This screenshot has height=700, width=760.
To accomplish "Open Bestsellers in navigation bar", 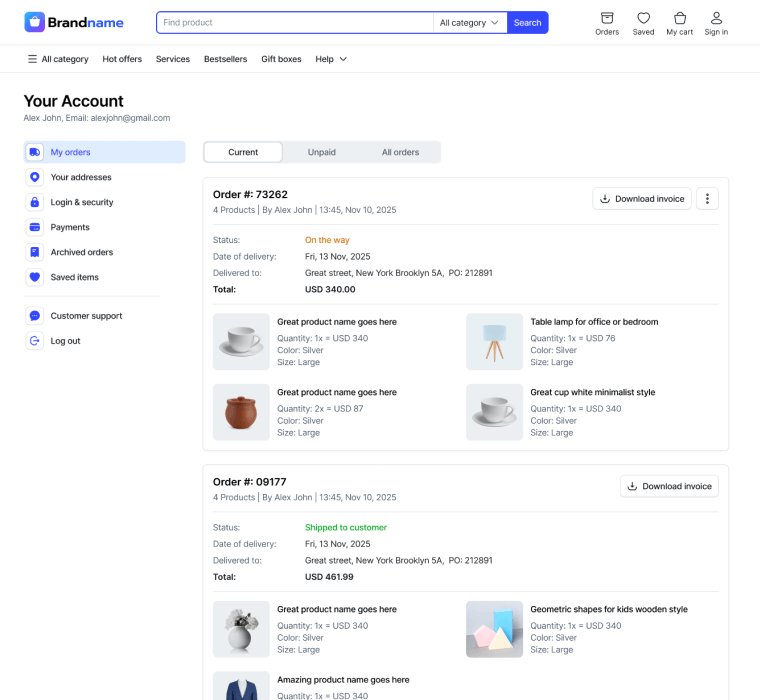I will click(x=225, y=59).
